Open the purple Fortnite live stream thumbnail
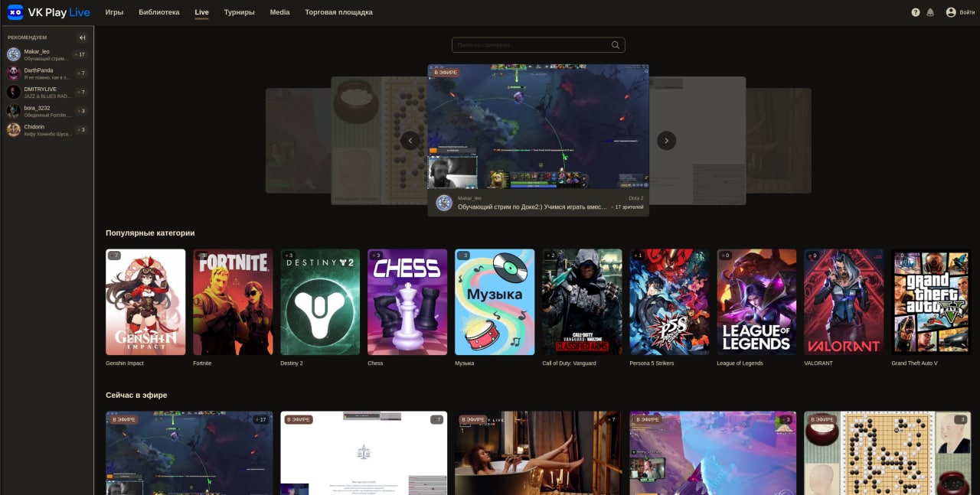980x495 pixels. click(713, 453)
